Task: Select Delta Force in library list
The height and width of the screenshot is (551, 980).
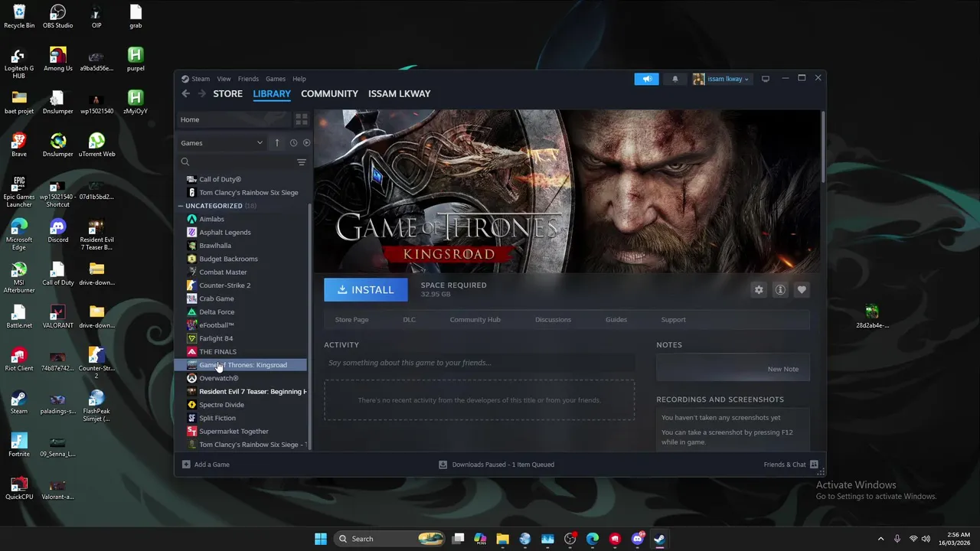Action: [x=217, y=312]
